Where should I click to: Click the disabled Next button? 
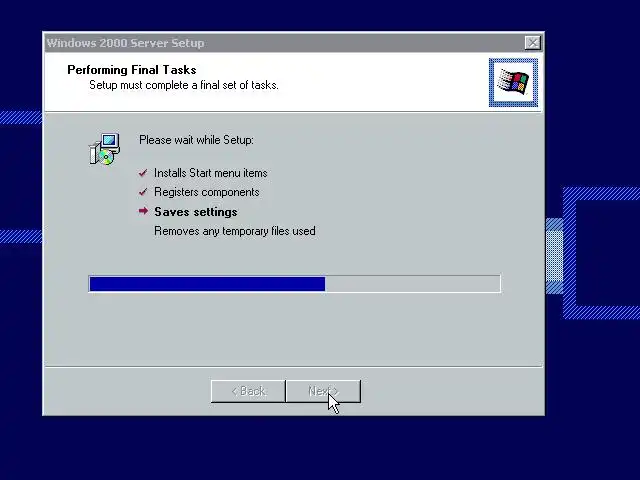(323, 391)
